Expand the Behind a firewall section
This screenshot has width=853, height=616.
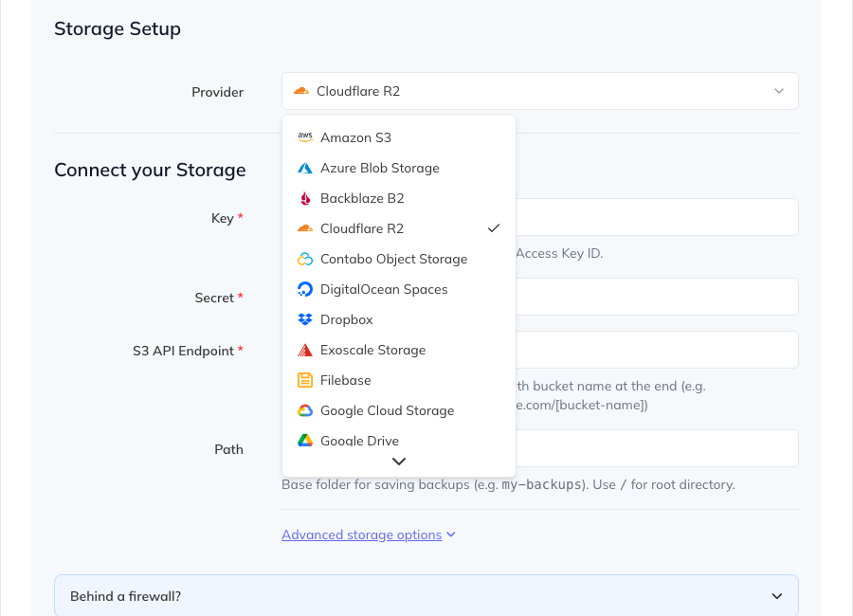click(x=426, y=596)
